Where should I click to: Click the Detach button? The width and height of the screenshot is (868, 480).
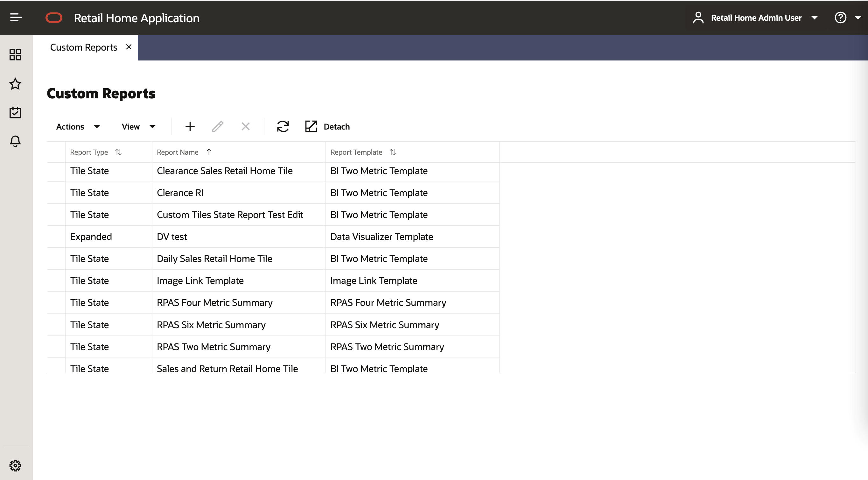click(x=327, y=127)
